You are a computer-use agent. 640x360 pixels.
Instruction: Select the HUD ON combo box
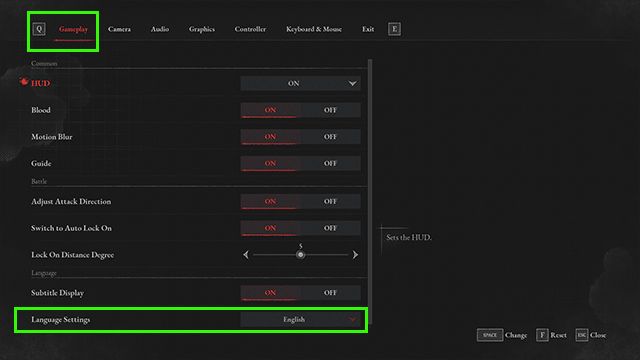300,83
